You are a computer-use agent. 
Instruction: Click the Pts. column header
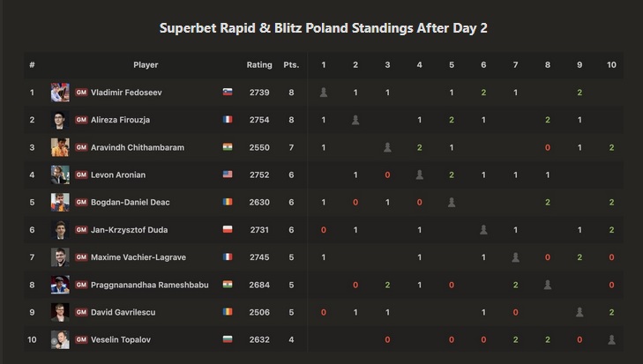click(x=291, y=64)
